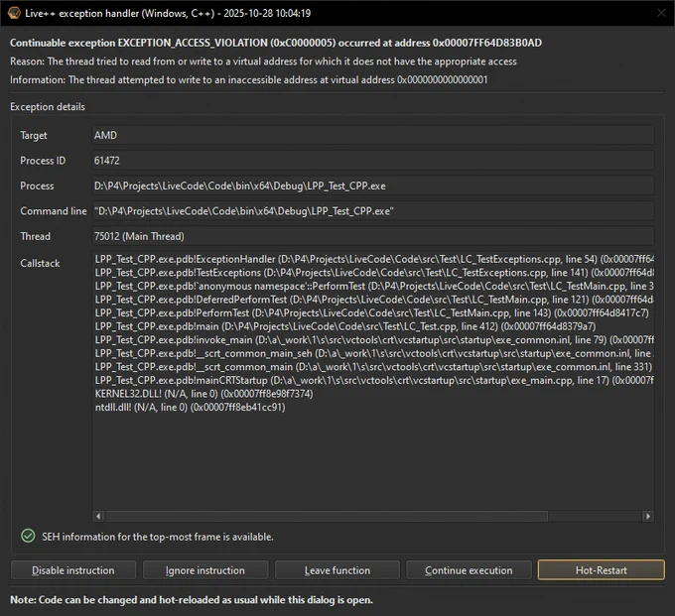The width and height of the screenshot is (675, 616).
Task: Click the Process label above Command line
Action: (x=37, y=185)
